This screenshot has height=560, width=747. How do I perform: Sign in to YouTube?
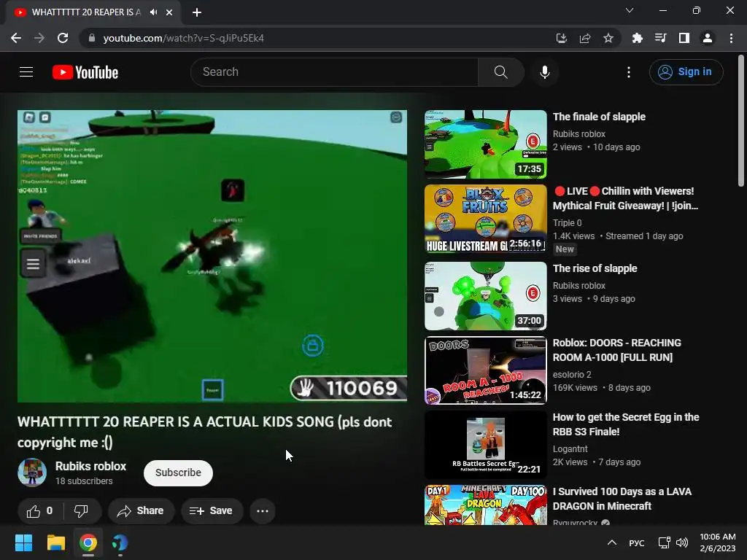pos(686,72)
